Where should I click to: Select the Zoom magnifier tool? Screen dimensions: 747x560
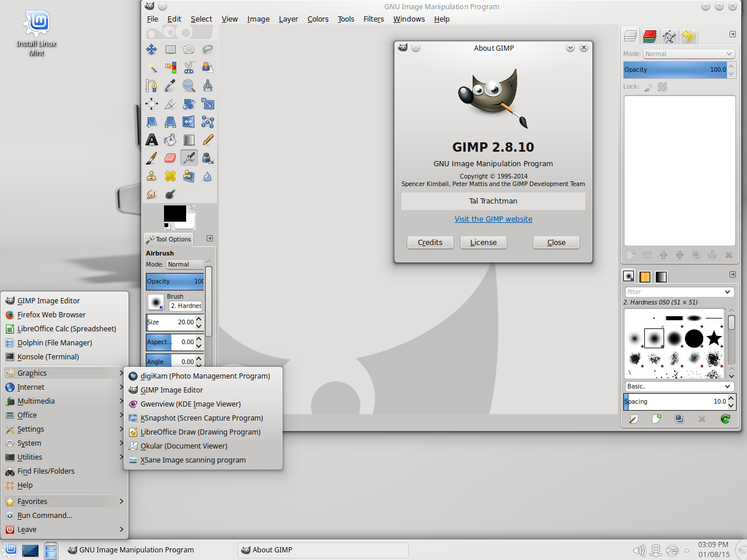(189, 86)
